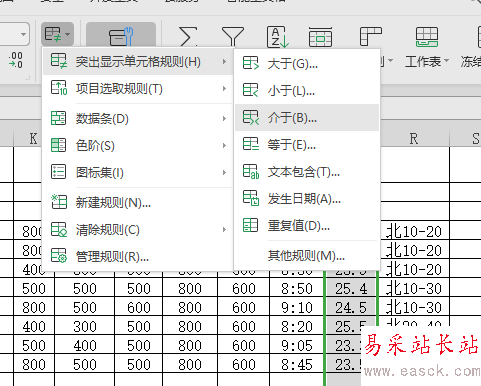This screenshot has height=386, width=481.
Task: Click the 大于 greater-than icon
Action: pos(251,63)
